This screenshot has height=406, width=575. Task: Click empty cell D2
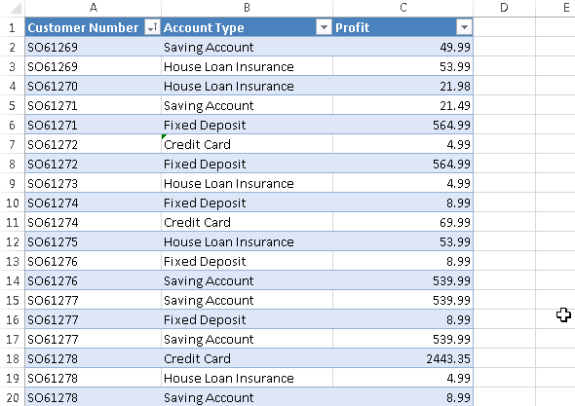click(504, 47)
